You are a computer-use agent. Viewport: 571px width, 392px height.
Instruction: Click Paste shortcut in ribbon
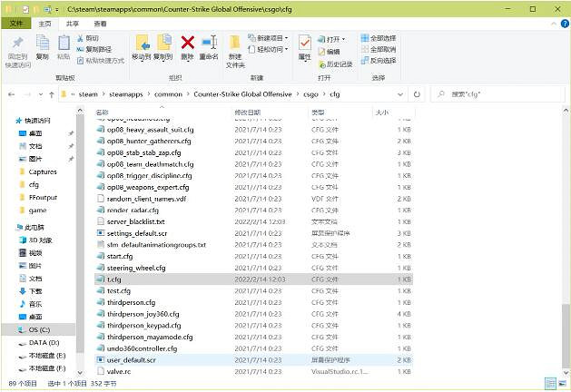tap(101, 61)
